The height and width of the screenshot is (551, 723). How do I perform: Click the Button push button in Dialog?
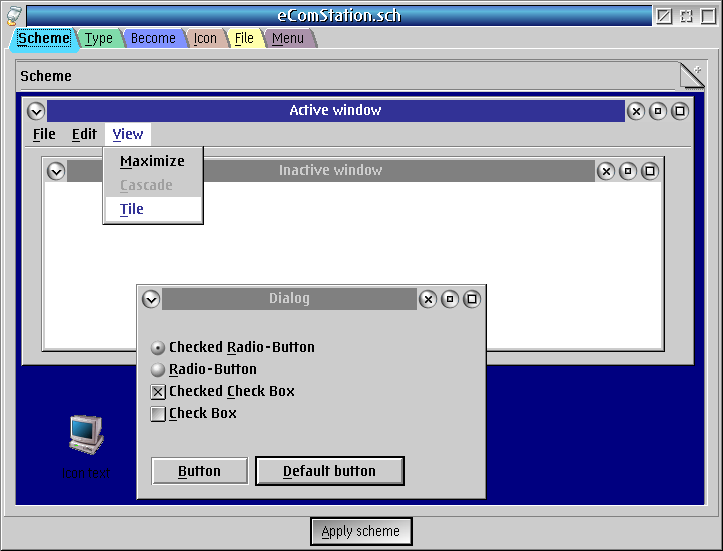[x=200, y=471]
